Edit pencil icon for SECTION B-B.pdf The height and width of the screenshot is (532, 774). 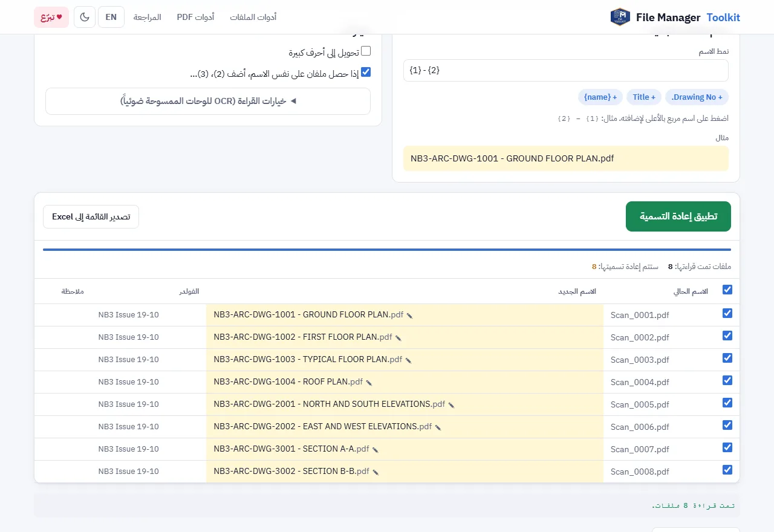[x=376, y=472]
